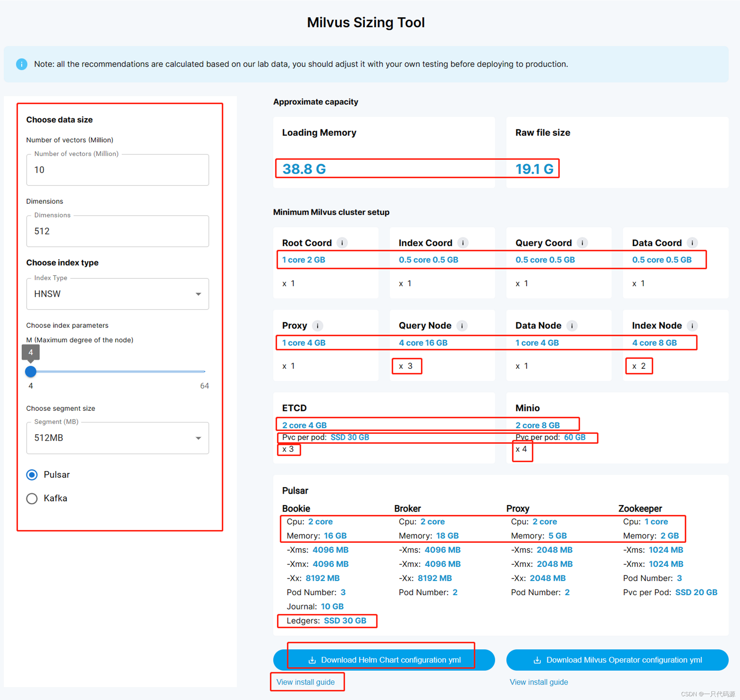
Task: Click the info icon beside Index Coord
Action: pos(462,243)
